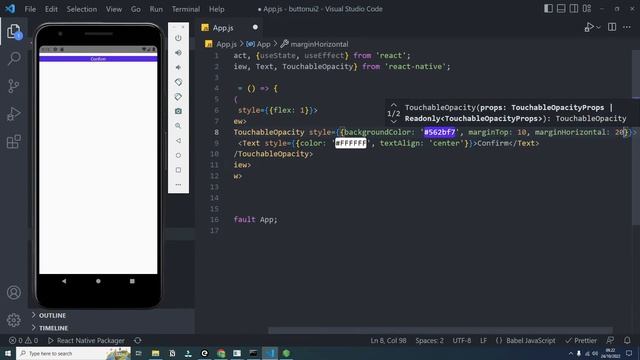The height and width of the screenshot is (360, 640).
Task: Open the Source Control view
Action: [x=13, y=86]
